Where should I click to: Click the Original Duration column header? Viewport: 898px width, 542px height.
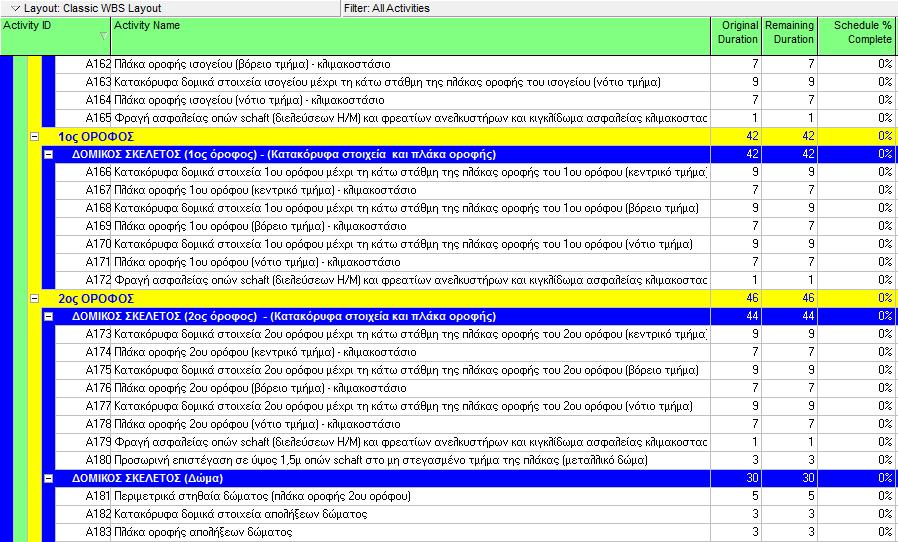[x=736, y=36]
